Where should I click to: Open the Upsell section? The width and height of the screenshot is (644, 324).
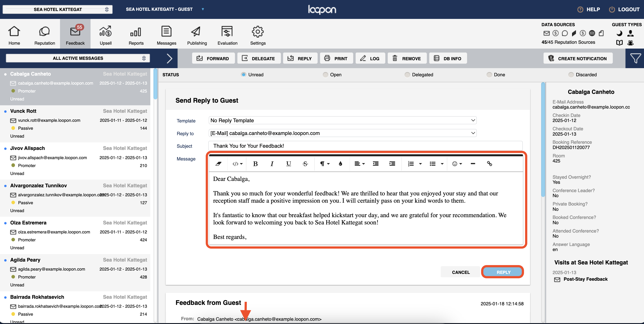[x=106, y=36]
